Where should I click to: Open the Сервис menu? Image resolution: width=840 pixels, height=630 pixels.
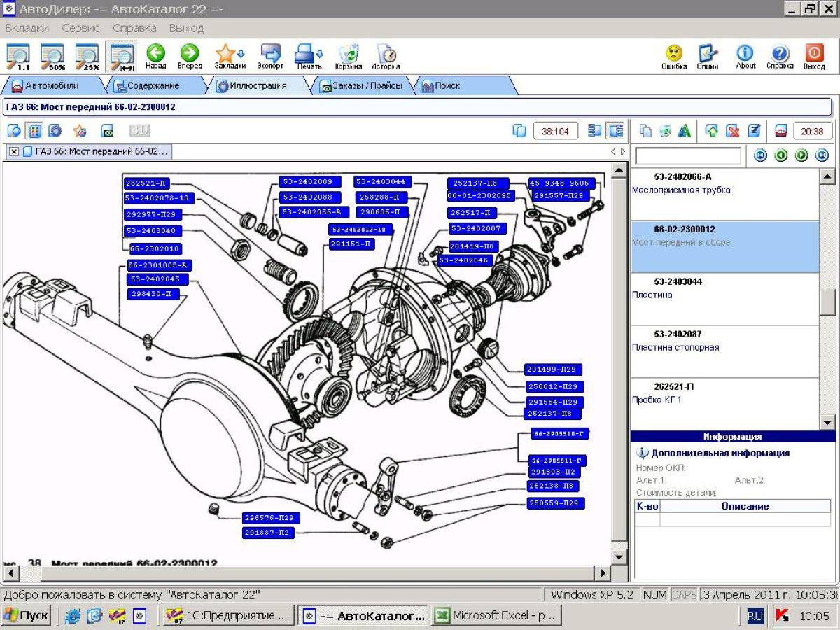(x=80, y=28)
